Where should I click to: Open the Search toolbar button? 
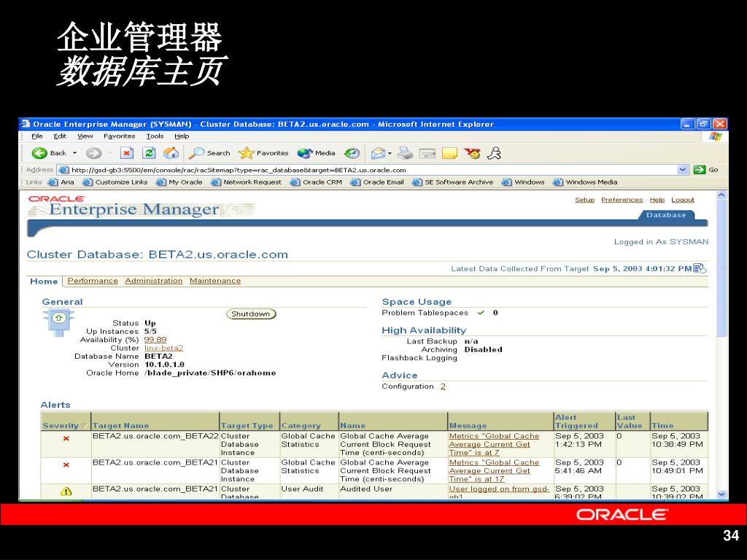click(209, 153)
